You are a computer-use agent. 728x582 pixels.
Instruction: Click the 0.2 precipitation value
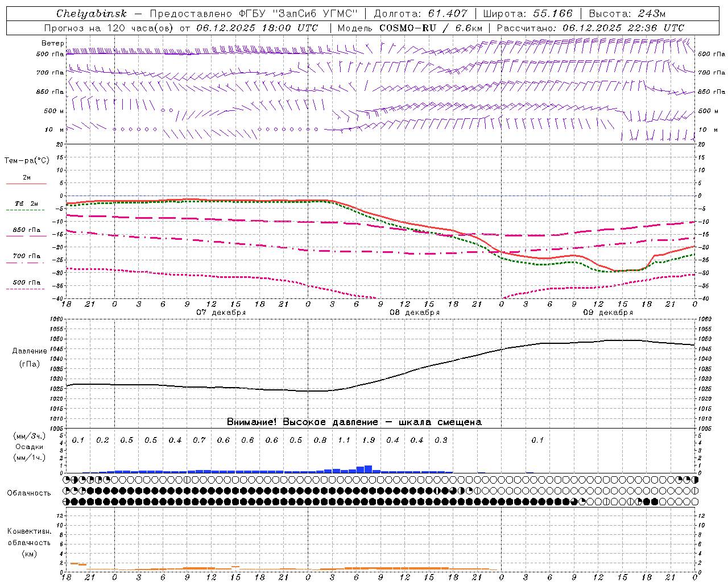point(102,440)
